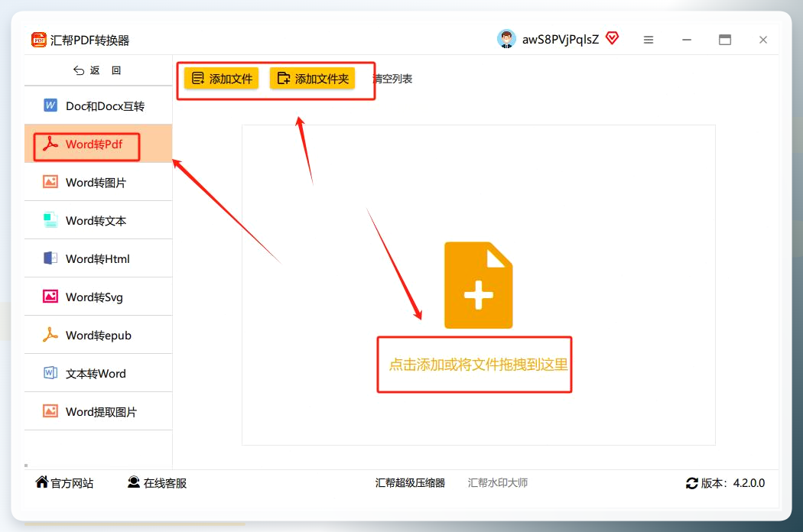Click the 返回 back arrow icon
803x532 pixels.
[79, 70]
